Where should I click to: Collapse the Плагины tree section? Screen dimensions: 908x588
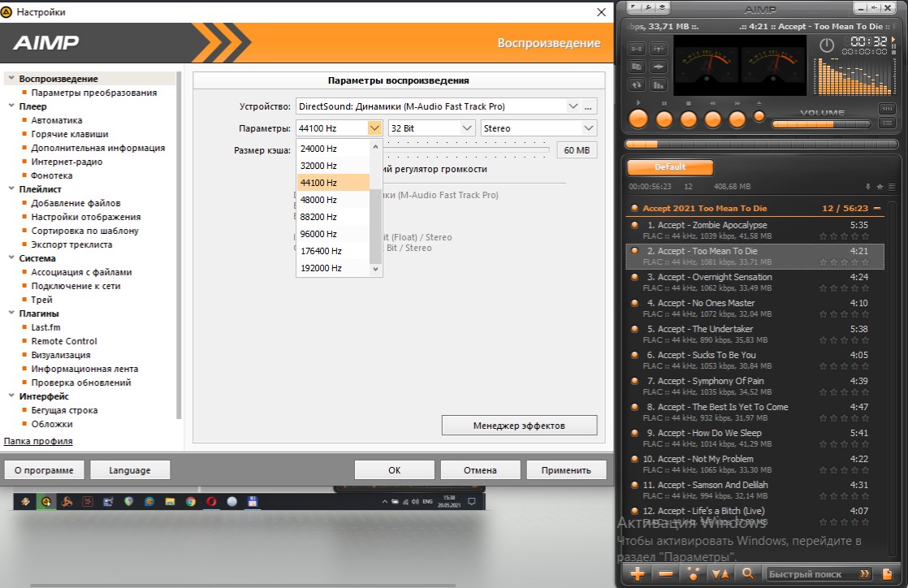click(x=11, y=313)
